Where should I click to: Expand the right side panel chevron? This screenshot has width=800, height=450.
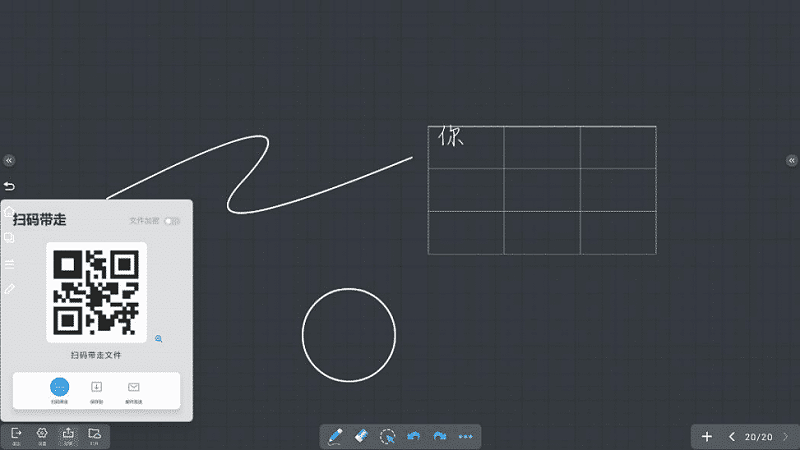(791, 161)
